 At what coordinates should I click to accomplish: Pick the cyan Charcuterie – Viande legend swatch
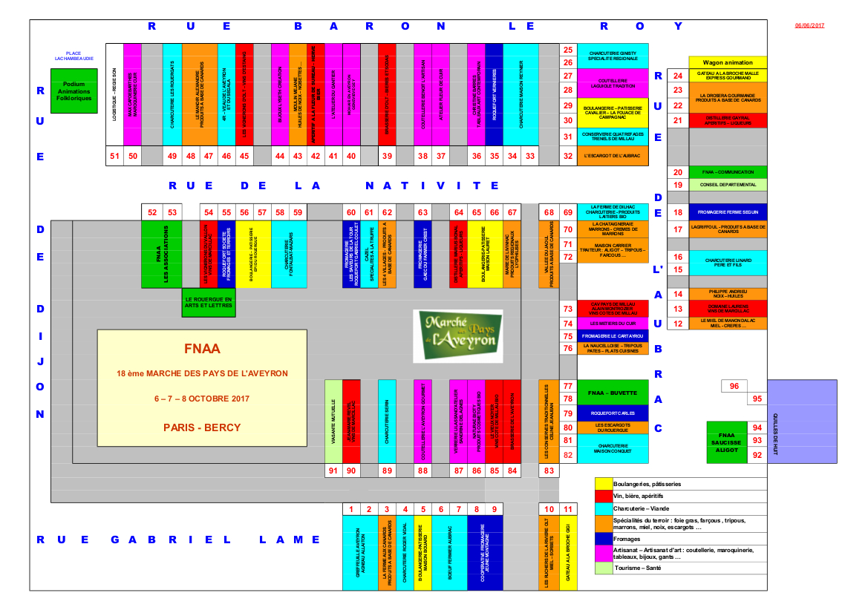pos(604,508)
